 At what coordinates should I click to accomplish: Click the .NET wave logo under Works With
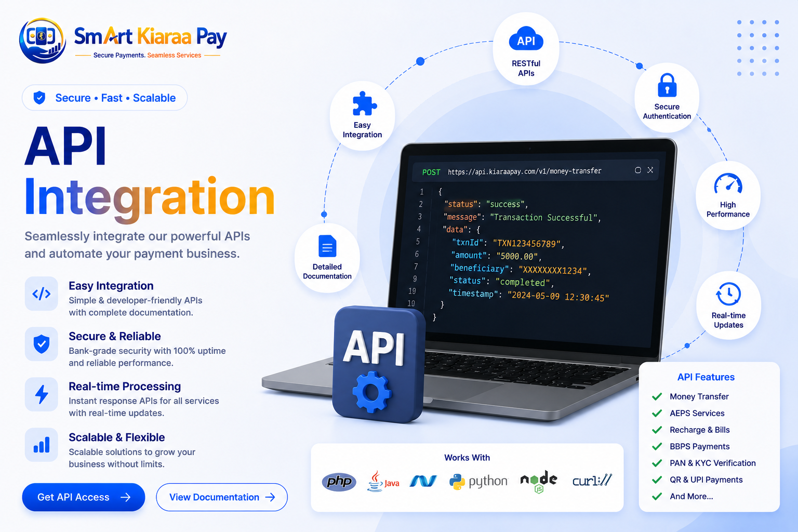(x=423, y=481)
